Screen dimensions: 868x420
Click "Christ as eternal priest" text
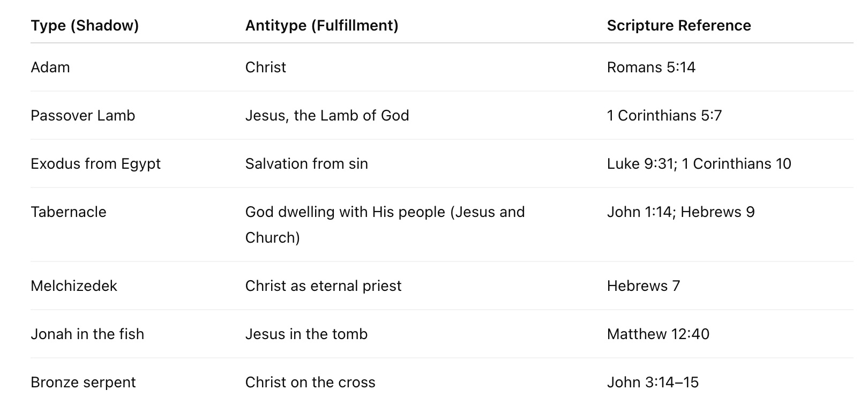coord(323,286)
